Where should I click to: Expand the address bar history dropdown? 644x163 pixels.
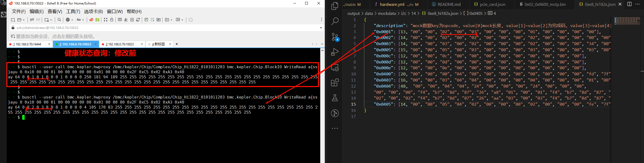click(x=321, y=28)
